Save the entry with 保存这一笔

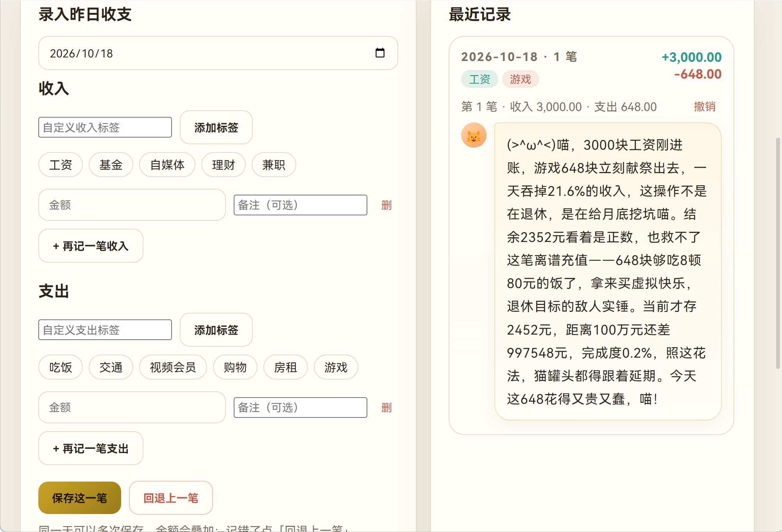pyautogui.click(x=80, y=498)
